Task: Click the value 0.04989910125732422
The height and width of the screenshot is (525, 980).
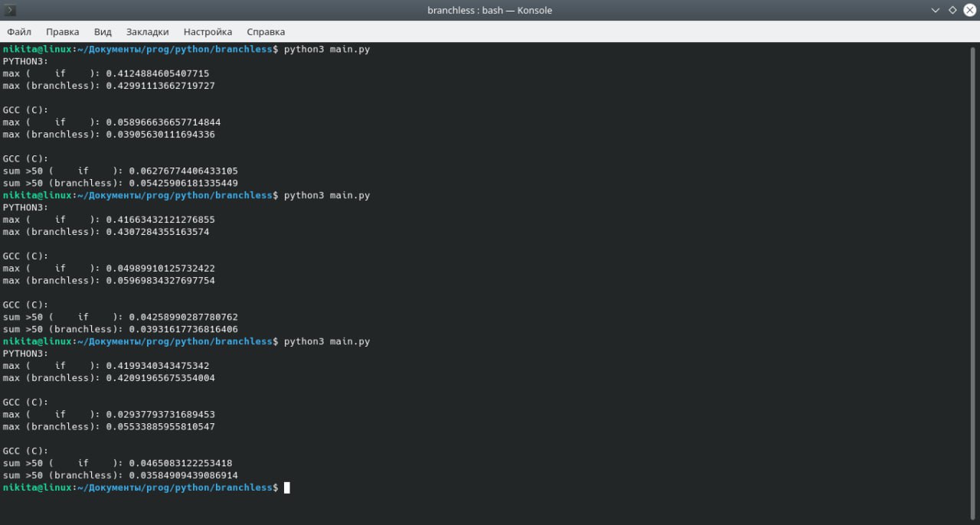Action: click(x=161, y=268)
